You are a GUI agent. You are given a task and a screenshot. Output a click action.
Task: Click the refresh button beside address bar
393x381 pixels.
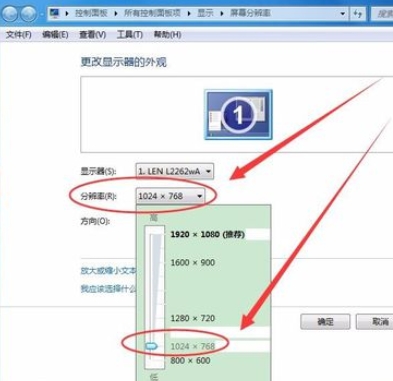tap(358, 14)
